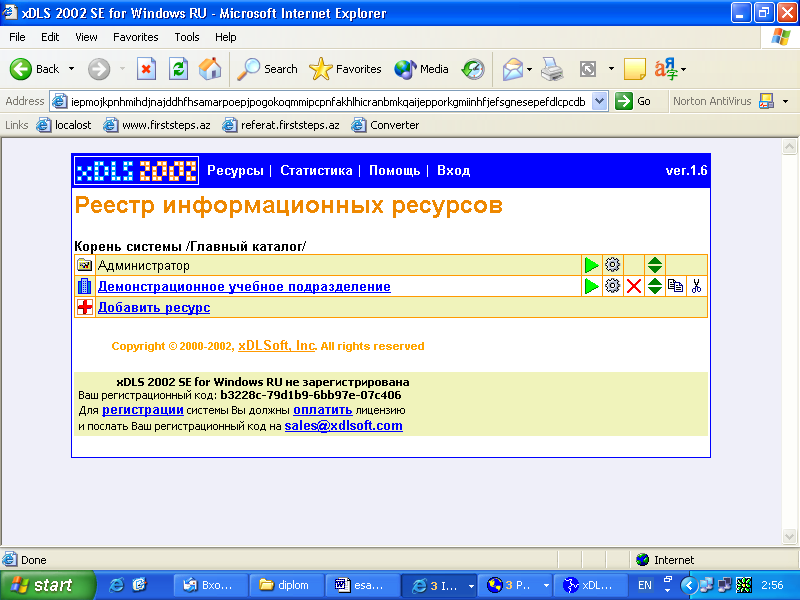Click the xDLS 2002 logo

[136, 170]
